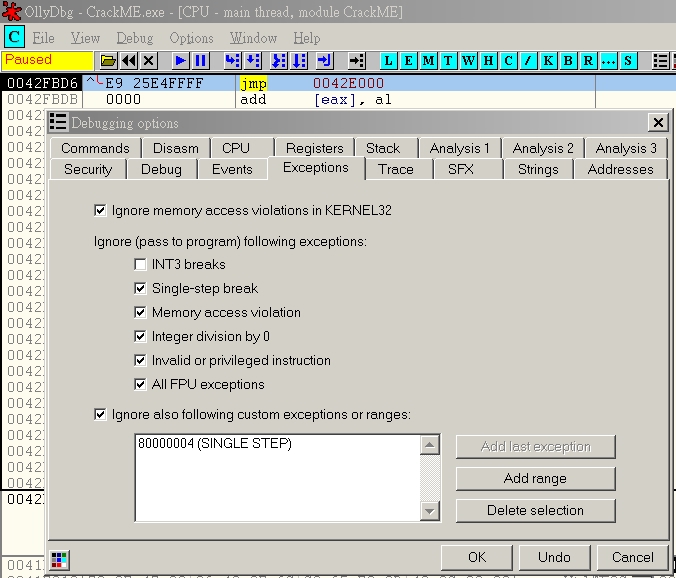Image resolution: width=676 pixels, height=578 pixels.
Task: Click the Close program X toolbar icon
Action: pyautogui.click(x=149, y=60)
